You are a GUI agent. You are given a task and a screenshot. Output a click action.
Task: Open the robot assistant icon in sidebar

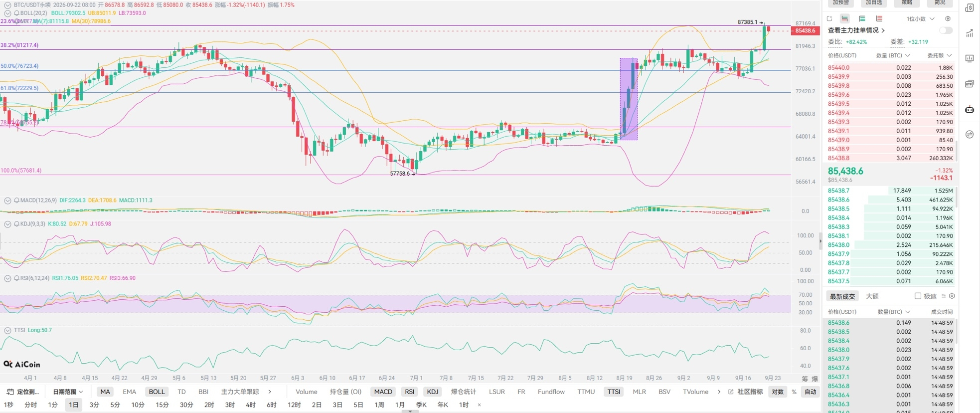(x=970, y=109)
